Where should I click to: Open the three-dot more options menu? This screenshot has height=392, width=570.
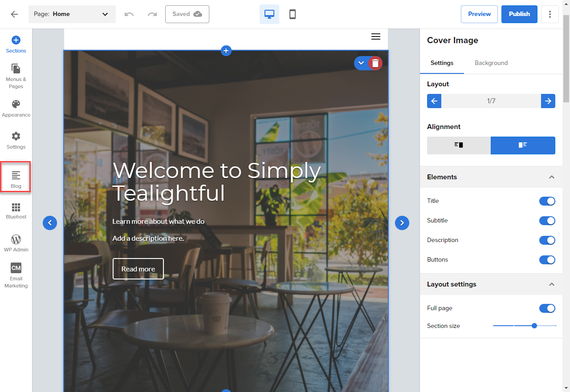pos(550,14)
